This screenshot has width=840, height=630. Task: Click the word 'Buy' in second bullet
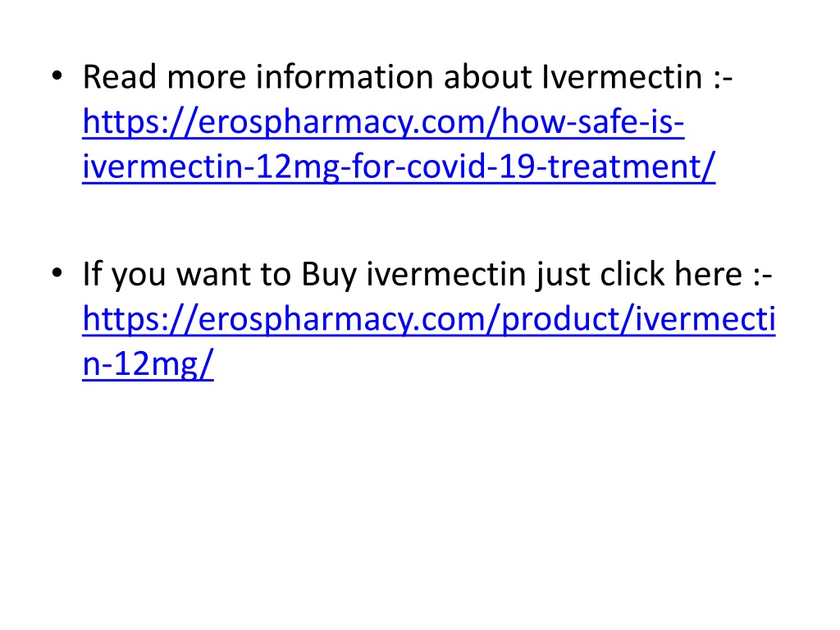[x=329, y=276]
